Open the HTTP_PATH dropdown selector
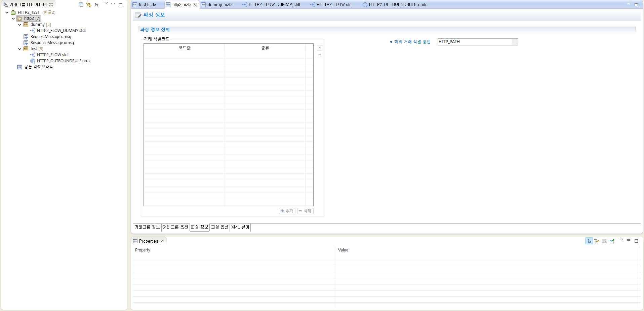The height and width of the screenshot is (311, 644). 515,42
